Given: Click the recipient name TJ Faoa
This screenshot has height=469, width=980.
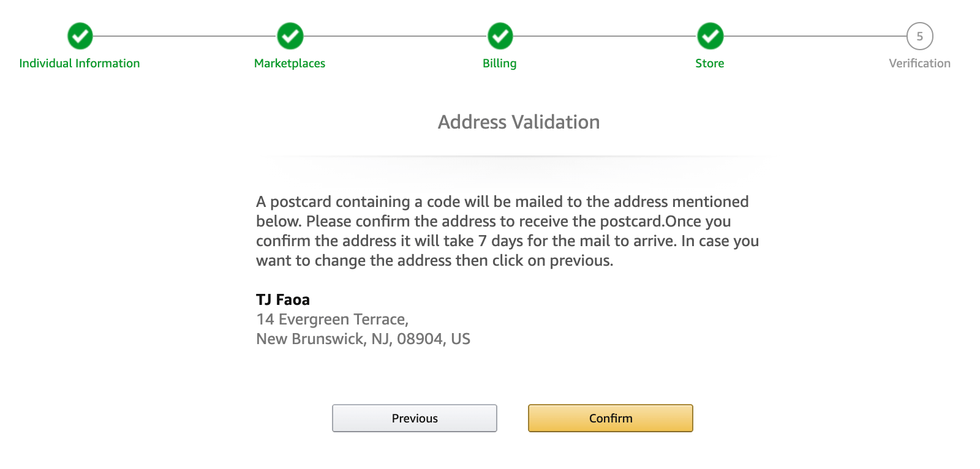Looking at the screenshot, I should 283,299.
